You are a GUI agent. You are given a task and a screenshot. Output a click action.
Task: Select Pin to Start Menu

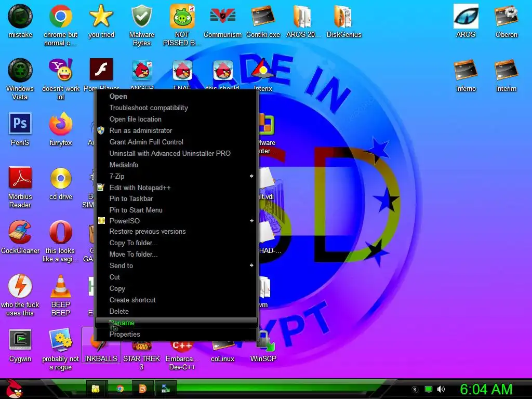[x=176, y=210]
